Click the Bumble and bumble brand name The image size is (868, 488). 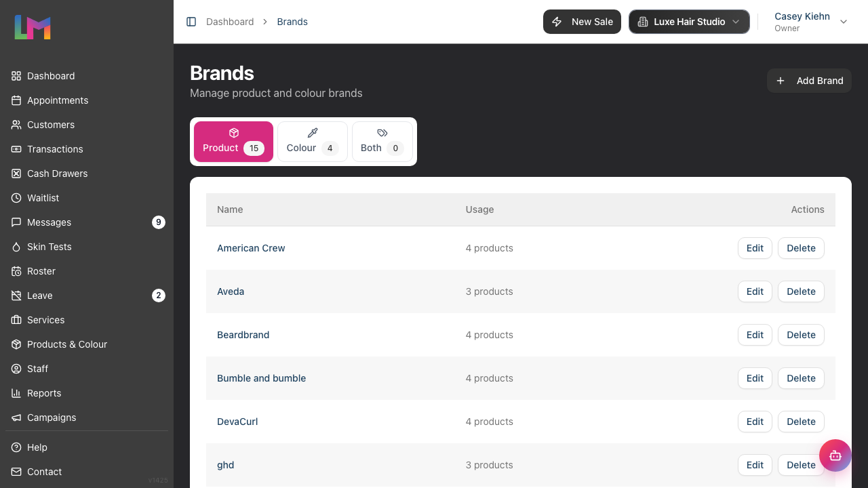click(261, 378)
